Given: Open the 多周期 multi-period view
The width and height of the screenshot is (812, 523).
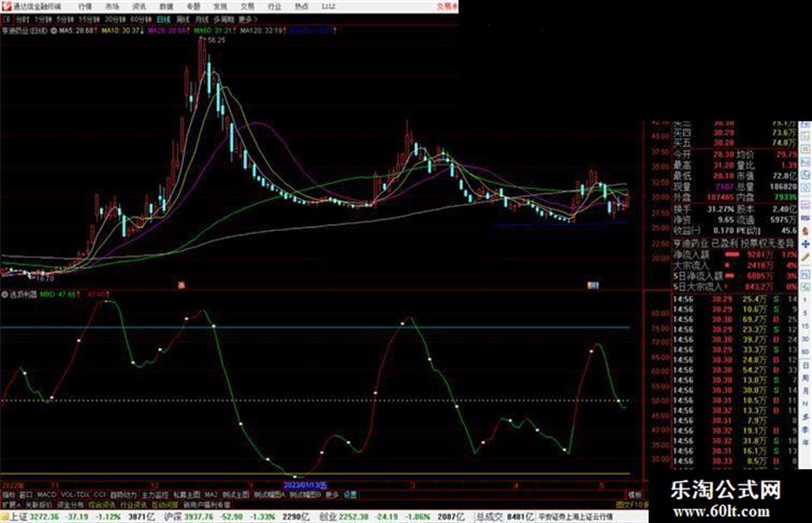Looking at the screenshot, I should (223, 20).
